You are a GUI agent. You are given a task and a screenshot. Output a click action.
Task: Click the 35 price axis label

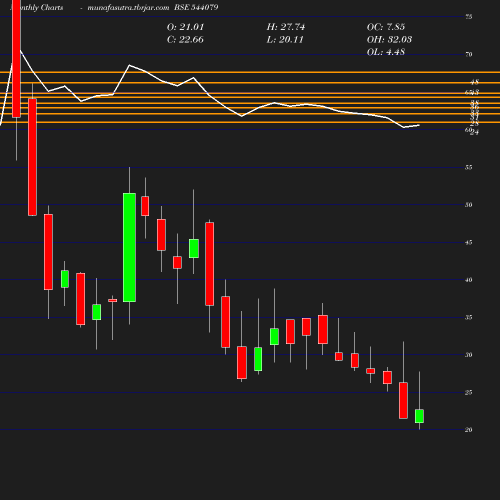click(x=469, y=317)
